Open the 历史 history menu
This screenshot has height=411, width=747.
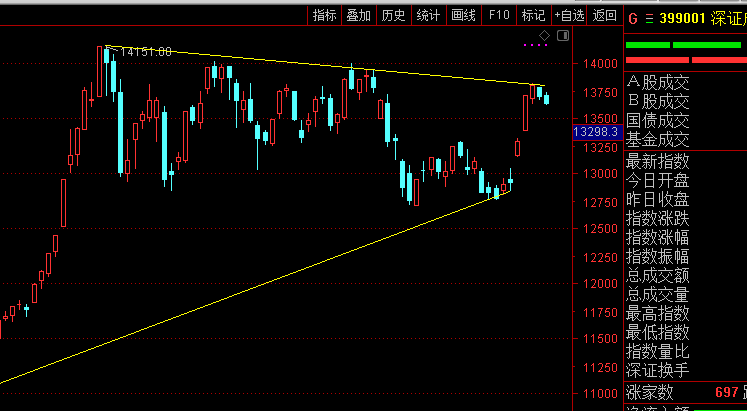click(394, 15)
